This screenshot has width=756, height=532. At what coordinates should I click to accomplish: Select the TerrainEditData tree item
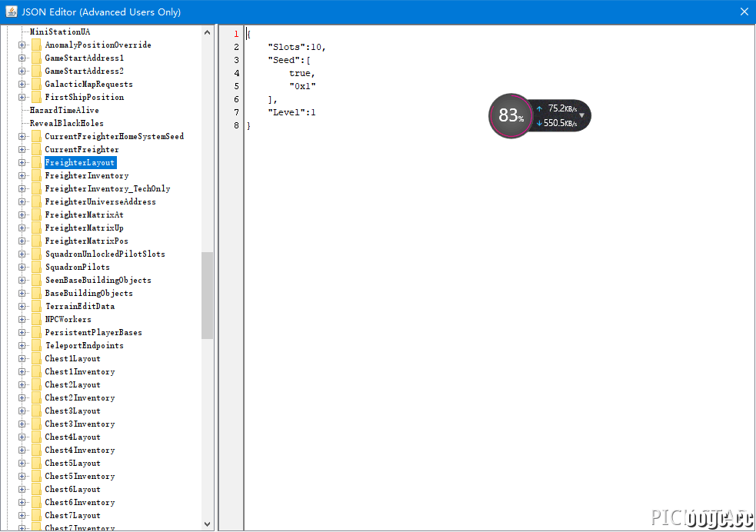coord(80,307)
